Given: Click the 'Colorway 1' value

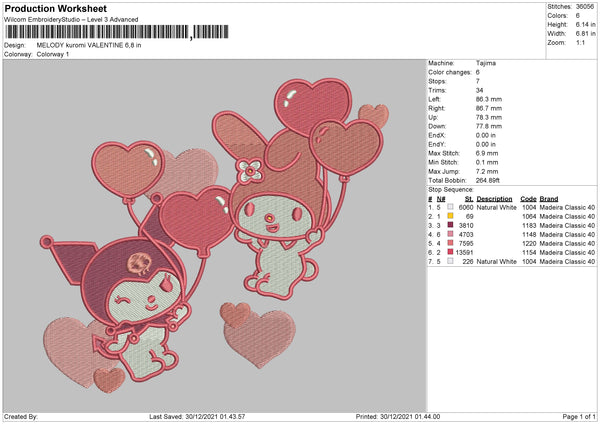Looking at the screenshot, I should [53, 54].
